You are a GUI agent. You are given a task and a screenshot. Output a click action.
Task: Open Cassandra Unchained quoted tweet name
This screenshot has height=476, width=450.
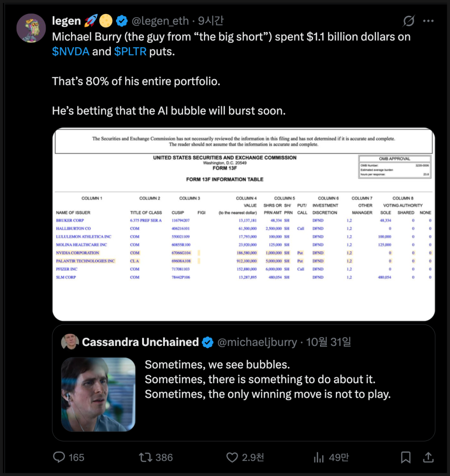[140, 342]
